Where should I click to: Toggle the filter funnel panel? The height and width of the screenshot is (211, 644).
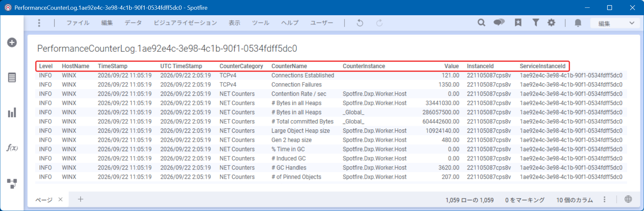(x=535, y=23)
